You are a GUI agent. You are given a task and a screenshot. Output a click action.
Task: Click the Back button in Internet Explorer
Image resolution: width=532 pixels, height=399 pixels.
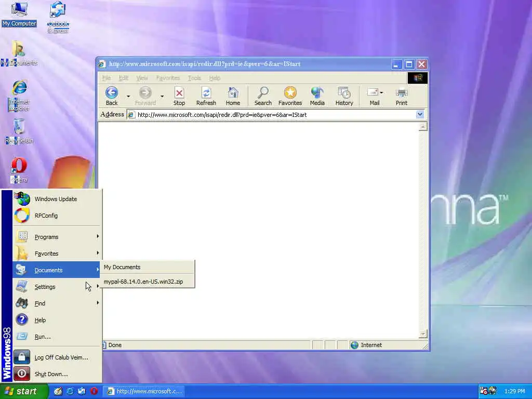point(111,96)
